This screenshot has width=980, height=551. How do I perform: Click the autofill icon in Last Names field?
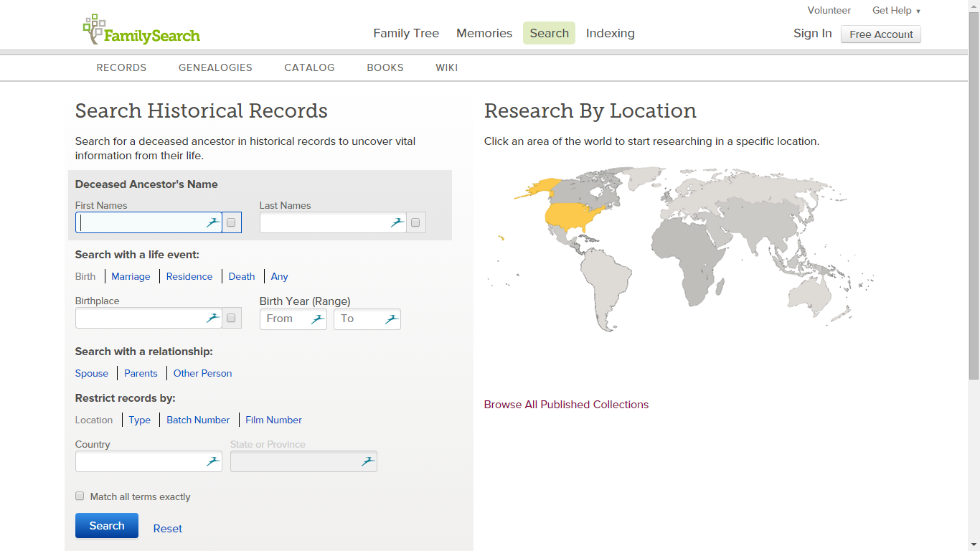click(397, 222)
